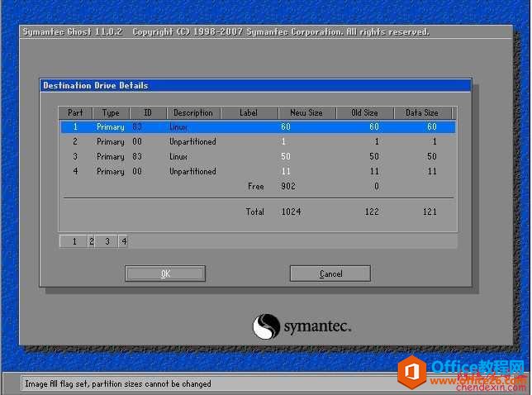Click the New Size value 50

tap(286, 156)
